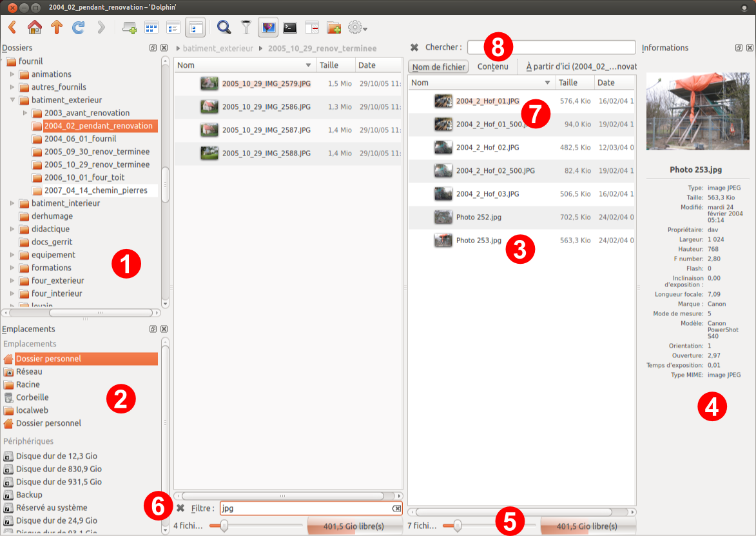This screenshot has width=756, height=536.
Task: Switch to icons view mode
Action: [151, 28]
